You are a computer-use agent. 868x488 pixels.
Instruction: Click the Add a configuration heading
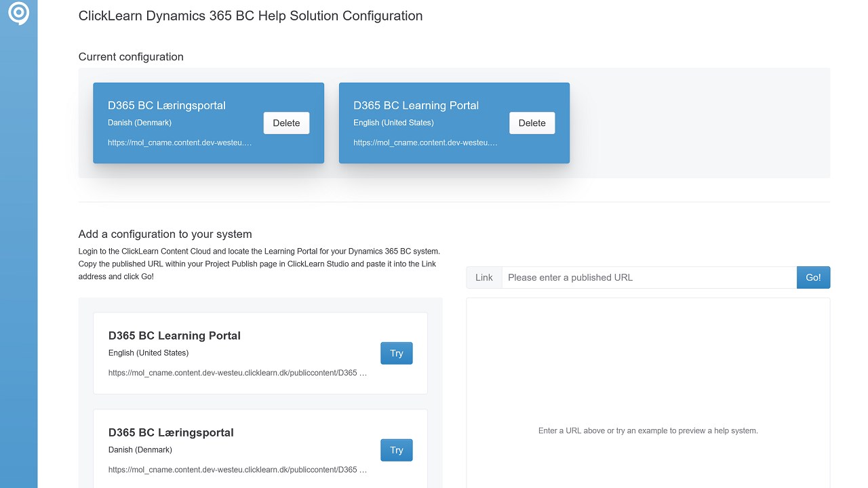pos(165,235)
